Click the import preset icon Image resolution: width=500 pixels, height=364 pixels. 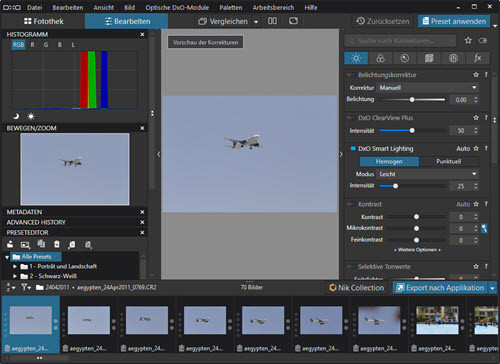point(72,245)
